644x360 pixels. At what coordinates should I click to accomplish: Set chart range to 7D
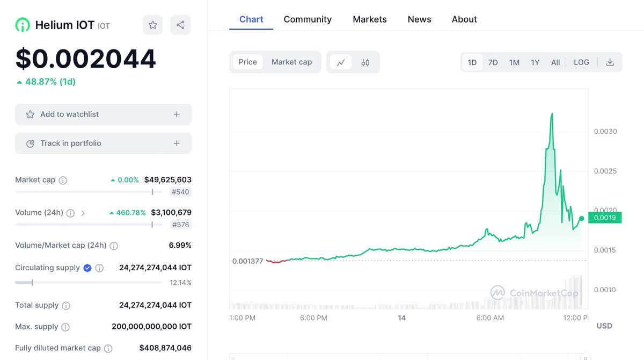493,62
